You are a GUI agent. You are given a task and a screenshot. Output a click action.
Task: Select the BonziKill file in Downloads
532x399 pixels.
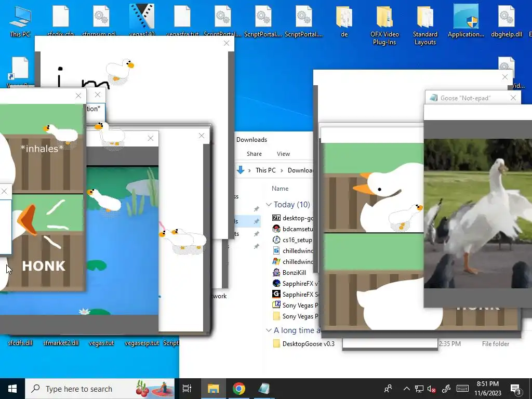point(289,272)
